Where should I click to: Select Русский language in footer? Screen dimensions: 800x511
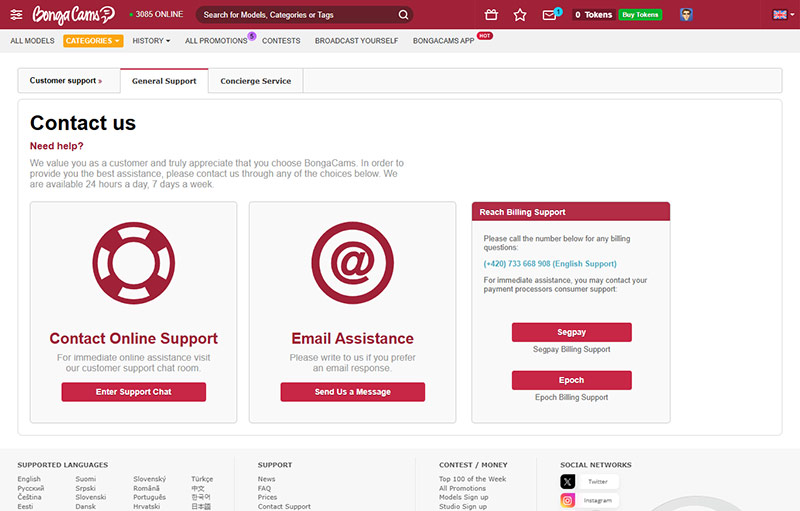(31, 488)
